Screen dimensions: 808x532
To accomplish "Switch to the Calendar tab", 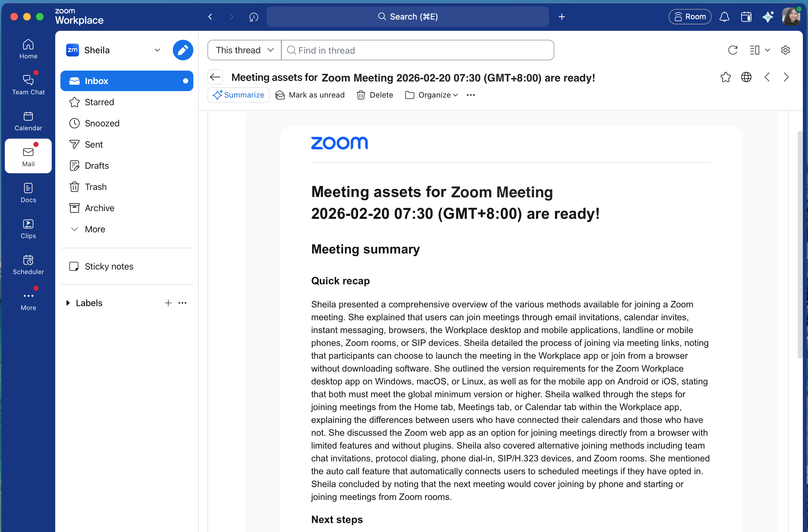I will [x=28, y=120].
